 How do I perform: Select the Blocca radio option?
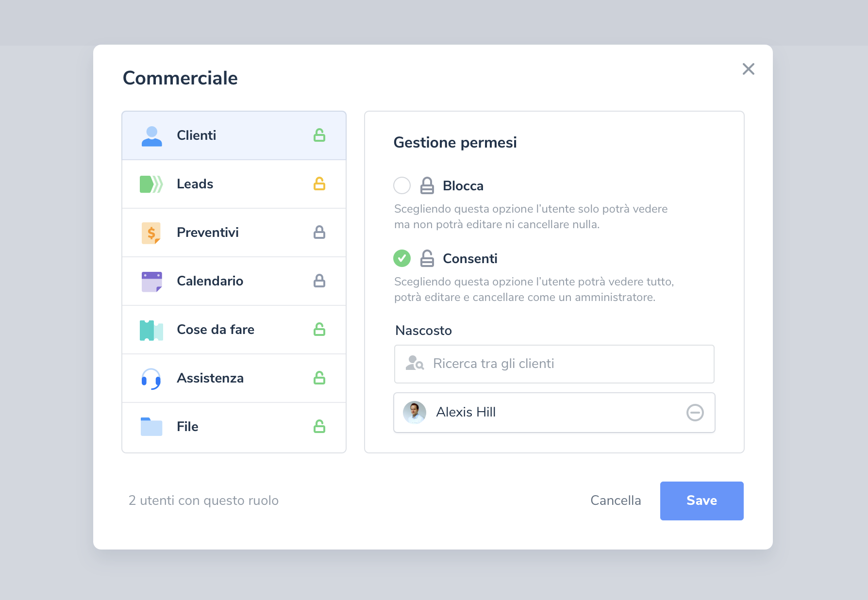[402, 185]
